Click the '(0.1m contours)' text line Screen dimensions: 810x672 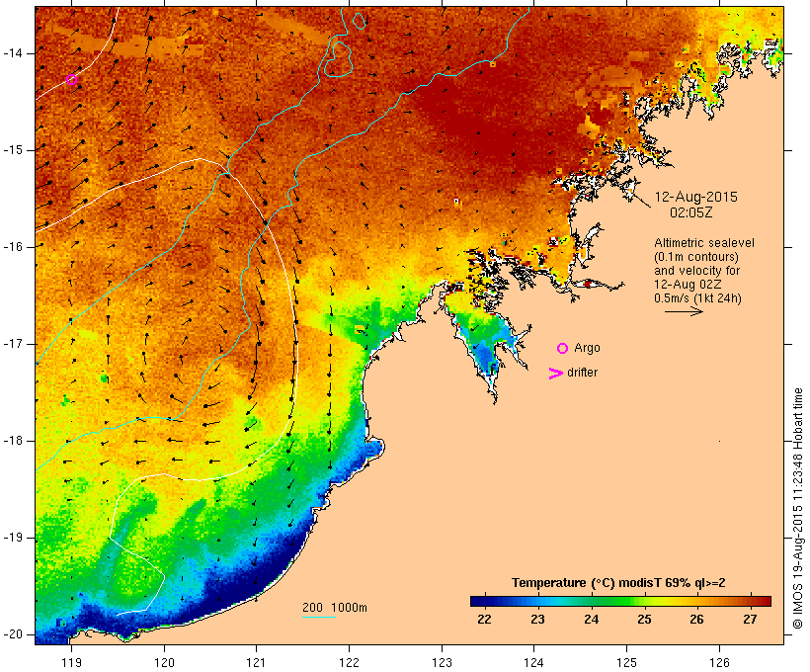[x=695, y=257]
